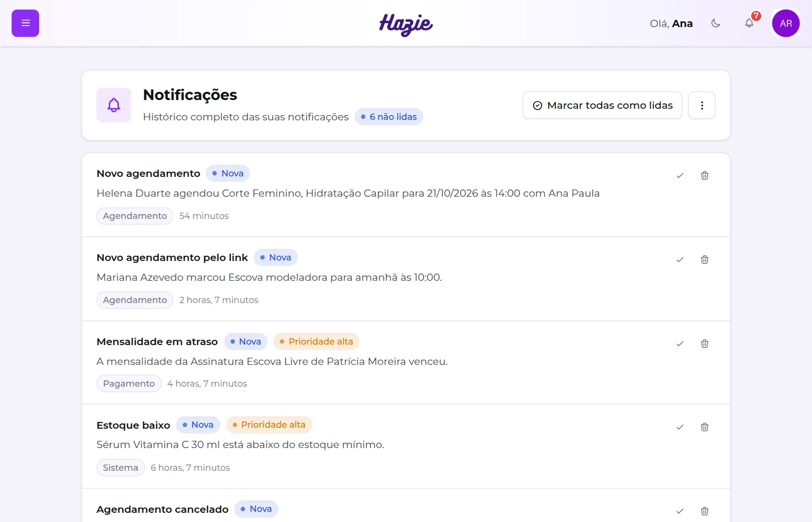Open the Mensalidade em atraso title
This screenshot has height=522, width=812.
point(157,342)
